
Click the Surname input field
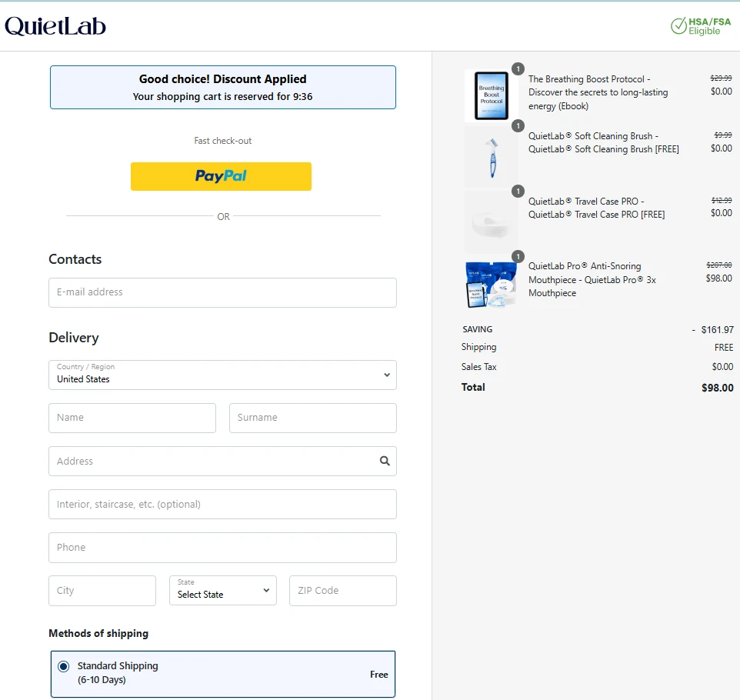click(x=313, y=418)
